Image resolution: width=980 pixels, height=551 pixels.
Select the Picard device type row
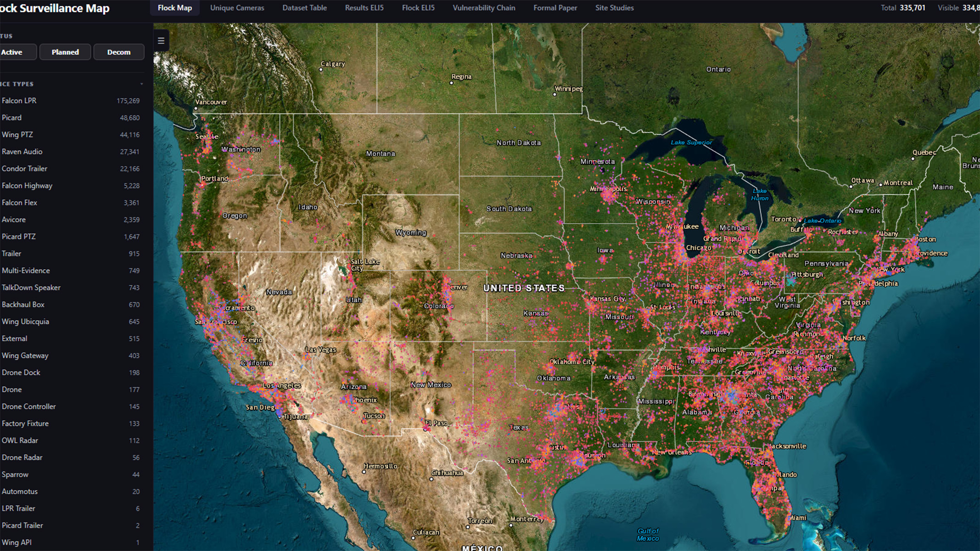pos(71,117)
